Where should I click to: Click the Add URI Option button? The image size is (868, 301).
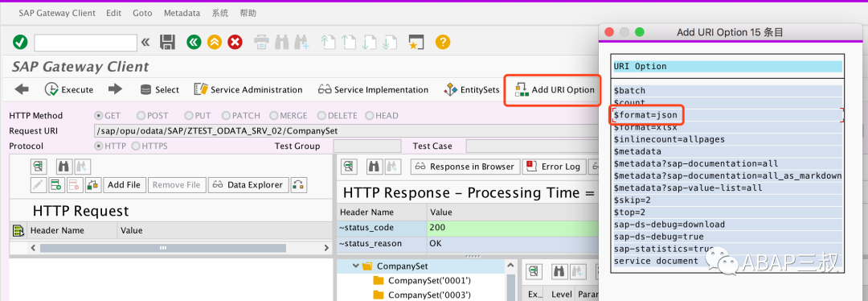555,90
